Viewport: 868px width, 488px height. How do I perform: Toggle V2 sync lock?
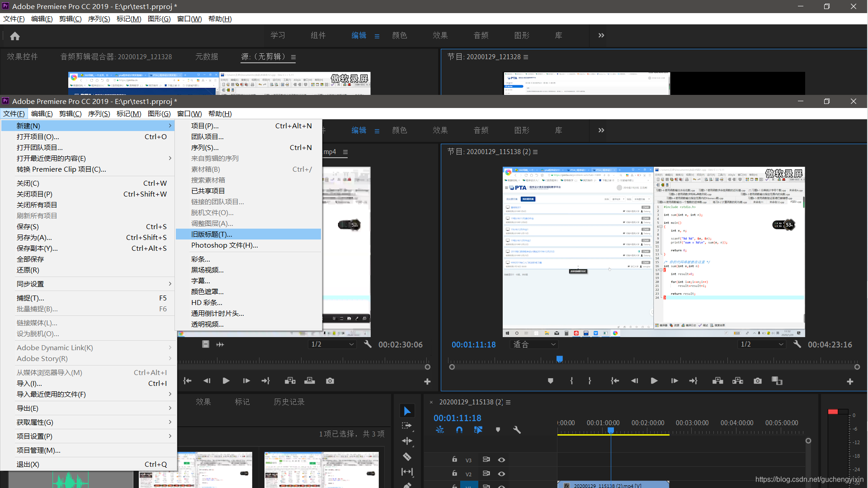point(486,474)
